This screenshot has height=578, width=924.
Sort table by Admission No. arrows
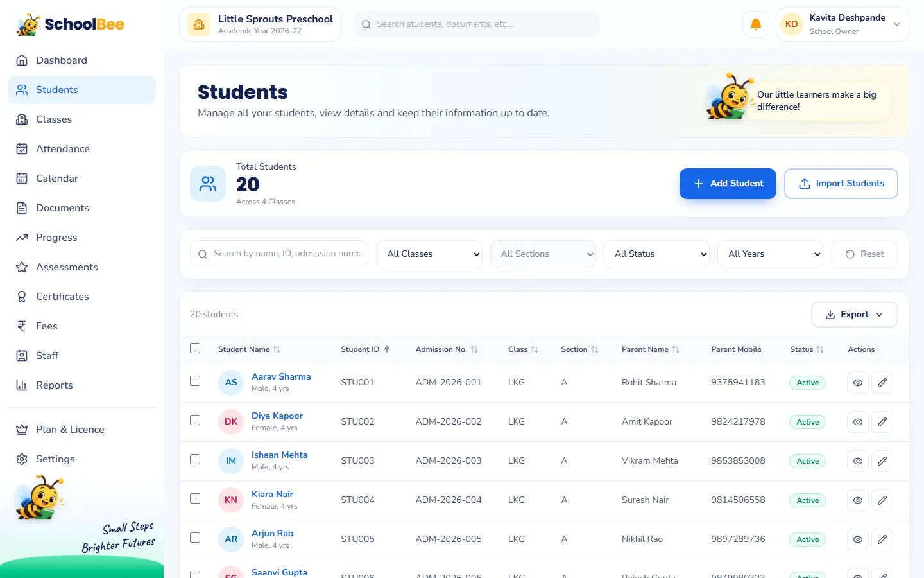pyautogui.click(x=474, y=349)
